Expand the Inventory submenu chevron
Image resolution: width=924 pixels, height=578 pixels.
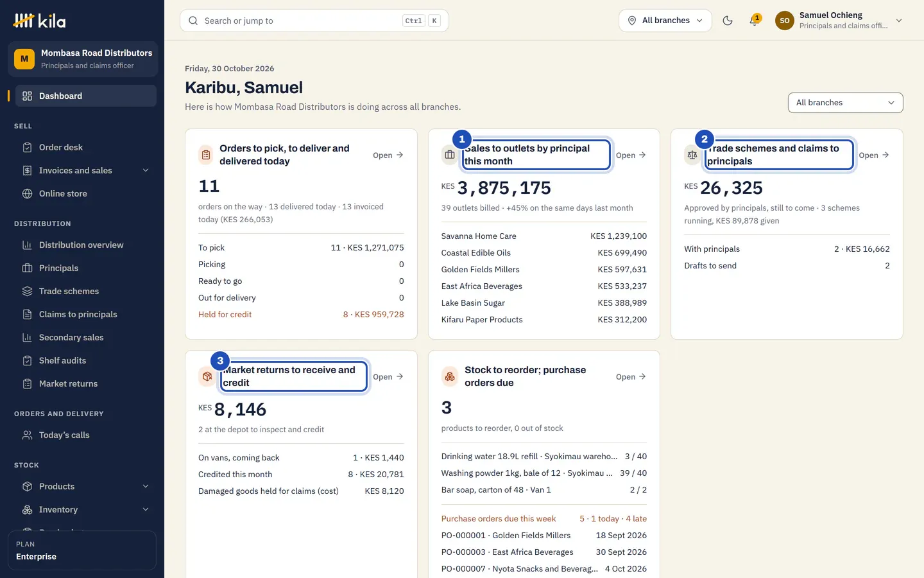(146, 509)
